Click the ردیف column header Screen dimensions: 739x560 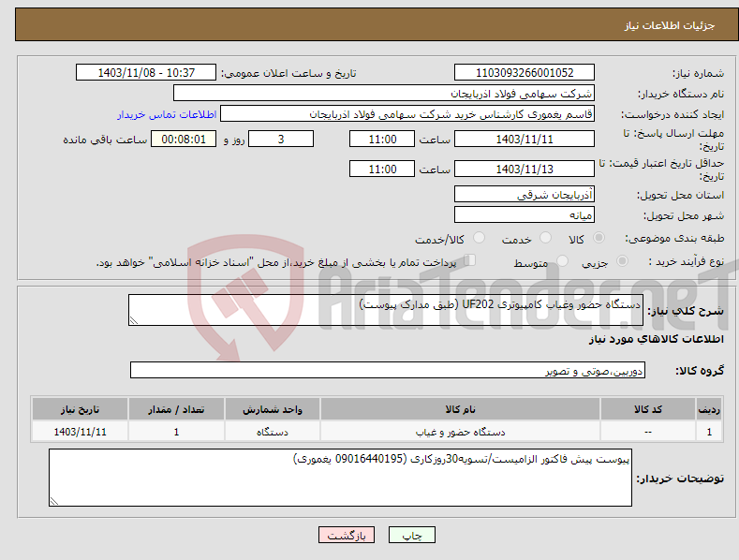(709, 409)
